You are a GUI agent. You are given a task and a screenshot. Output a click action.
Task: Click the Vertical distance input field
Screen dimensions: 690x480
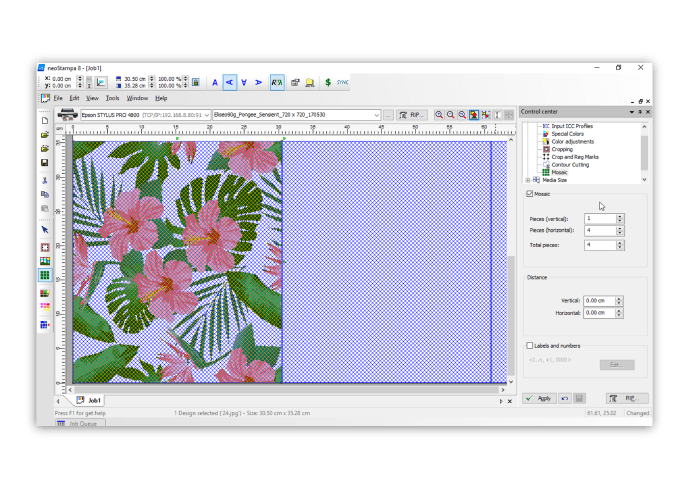coord(599,301)
